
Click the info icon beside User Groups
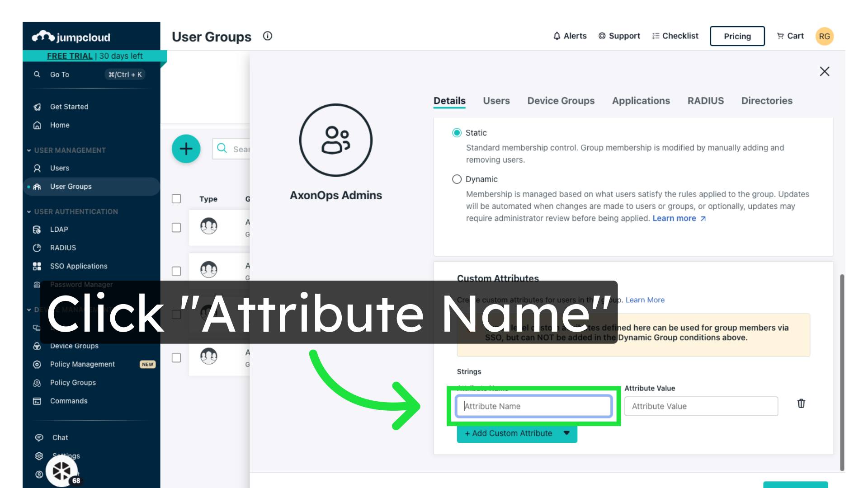click(x=268, y=36)
